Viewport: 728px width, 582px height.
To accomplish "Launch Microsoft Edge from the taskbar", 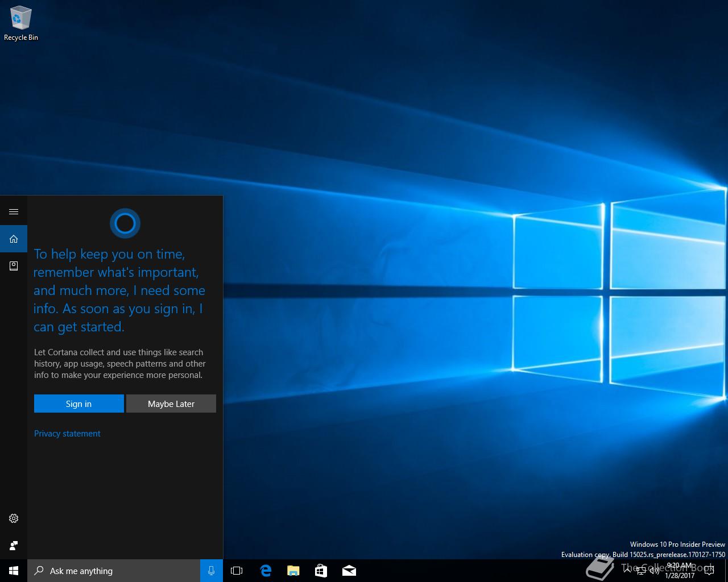I will 266,571.
